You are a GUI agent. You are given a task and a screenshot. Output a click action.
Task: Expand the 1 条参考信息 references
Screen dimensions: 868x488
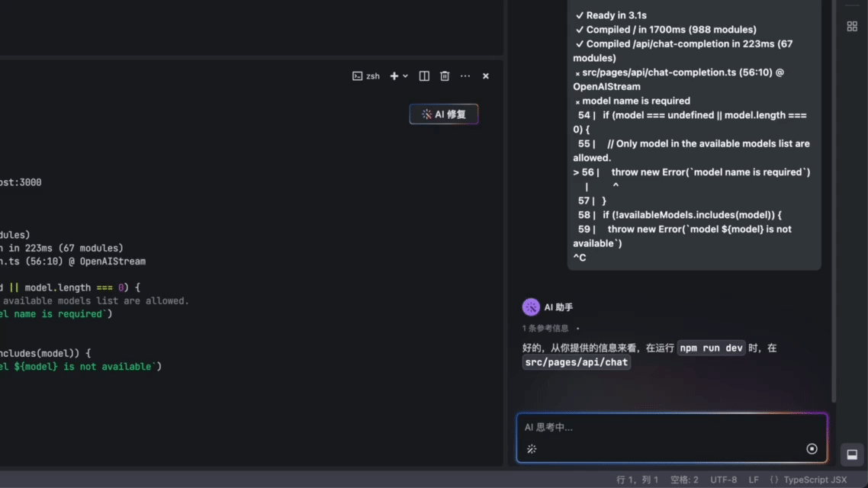(x=545, y=327)
